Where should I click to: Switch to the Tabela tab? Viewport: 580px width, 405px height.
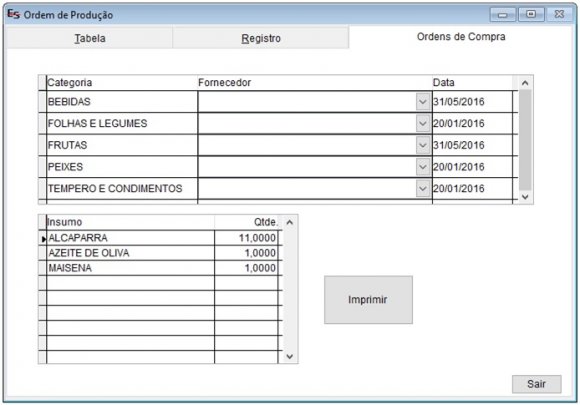click(x=90, y=38)
